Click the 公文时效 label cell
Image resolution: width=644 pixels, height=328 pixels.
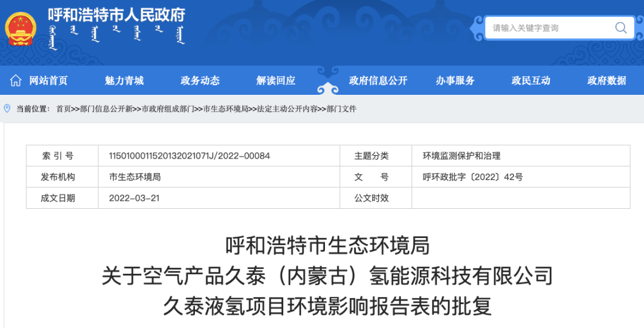click(376, 198)
